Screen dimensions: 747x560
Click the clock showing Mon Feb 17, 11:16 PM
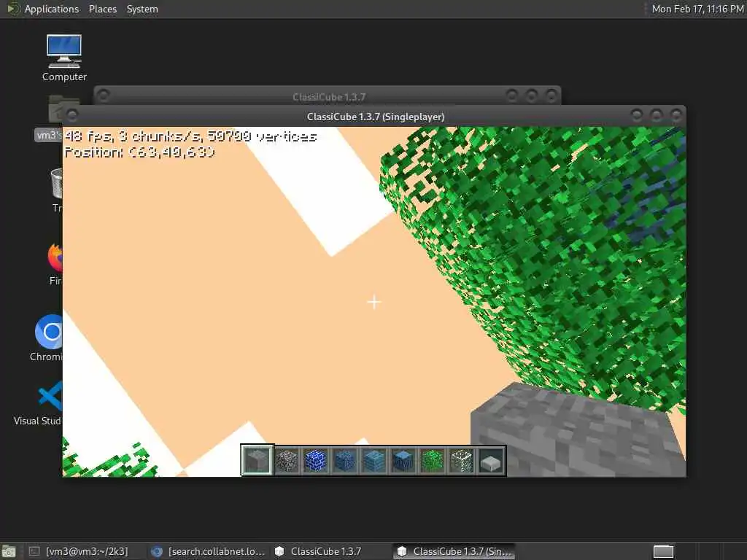click(697, 9)
